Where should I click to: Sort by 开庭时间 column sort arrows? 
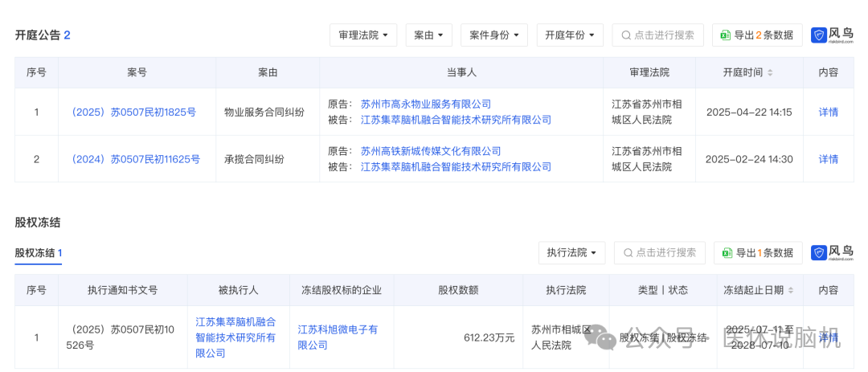[x=770, y=73]
